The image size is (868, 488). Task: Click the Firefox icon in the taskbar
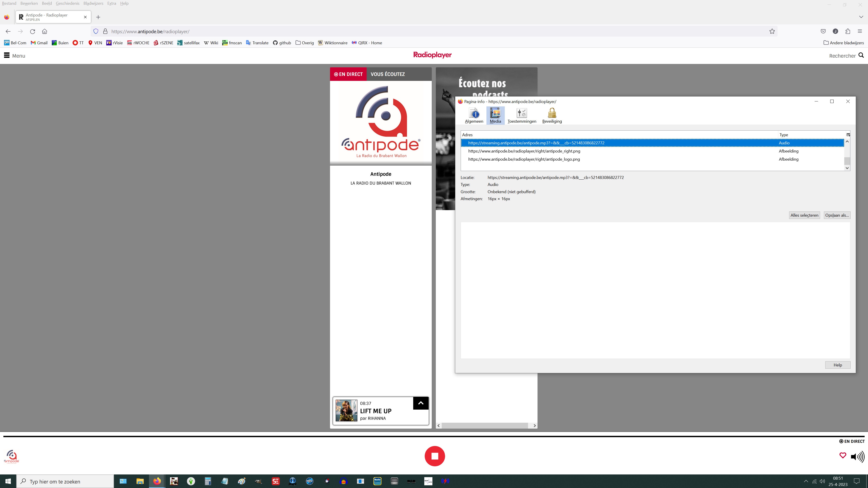click(x=157, y=481)
